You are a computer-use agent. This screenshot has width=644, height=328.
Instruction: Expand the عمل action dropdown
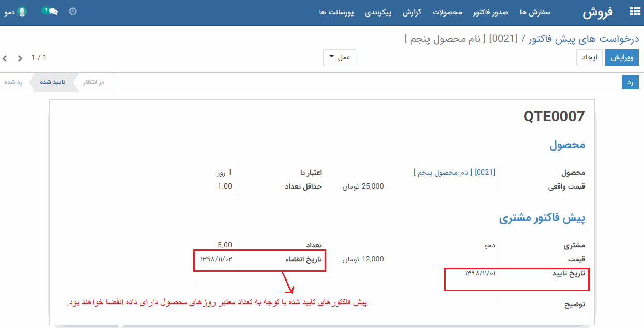click(340, 58)
